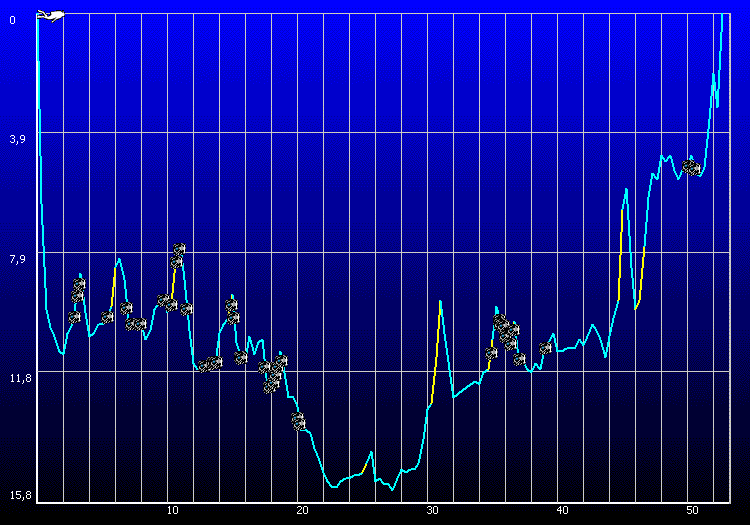Click the 0 depth axis label
The image size is (750, 525).
click(x=12, y=20)
